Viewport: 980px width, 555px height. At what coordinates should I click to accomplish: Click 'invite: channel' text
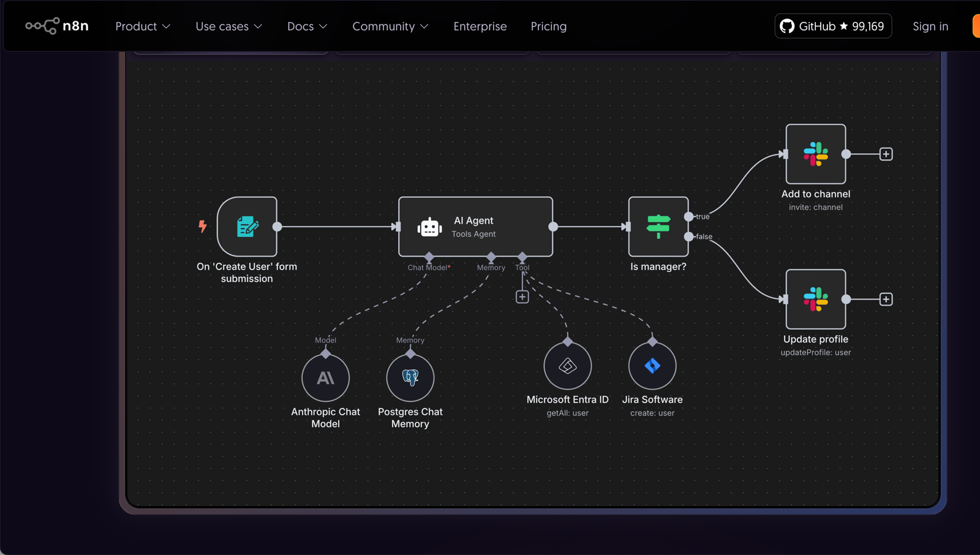816,207
